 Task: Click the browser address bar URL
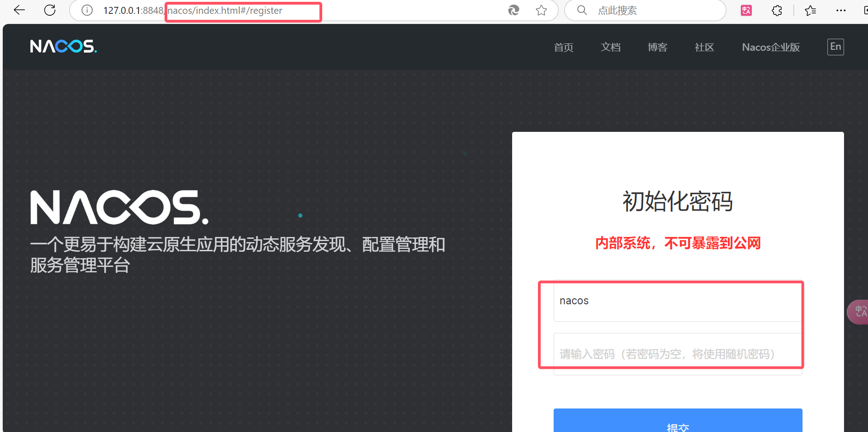(x=193, y=10)
